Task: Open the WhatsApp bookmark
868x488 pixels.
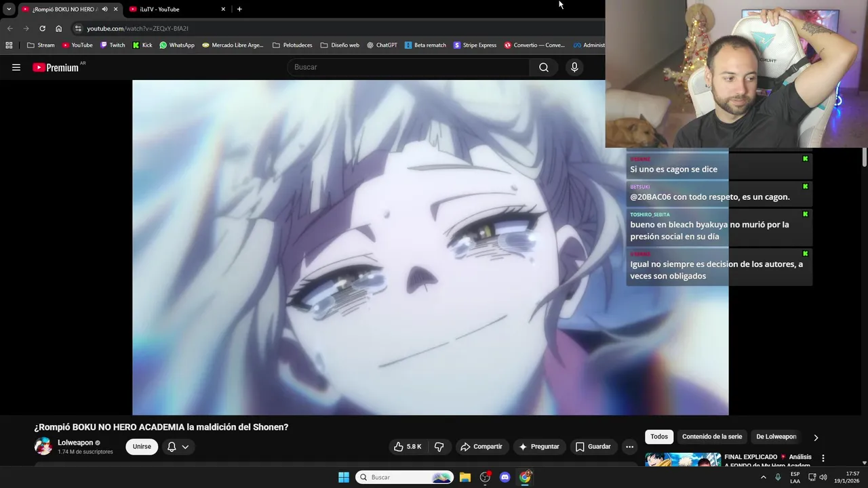Action: coord(177,45)
